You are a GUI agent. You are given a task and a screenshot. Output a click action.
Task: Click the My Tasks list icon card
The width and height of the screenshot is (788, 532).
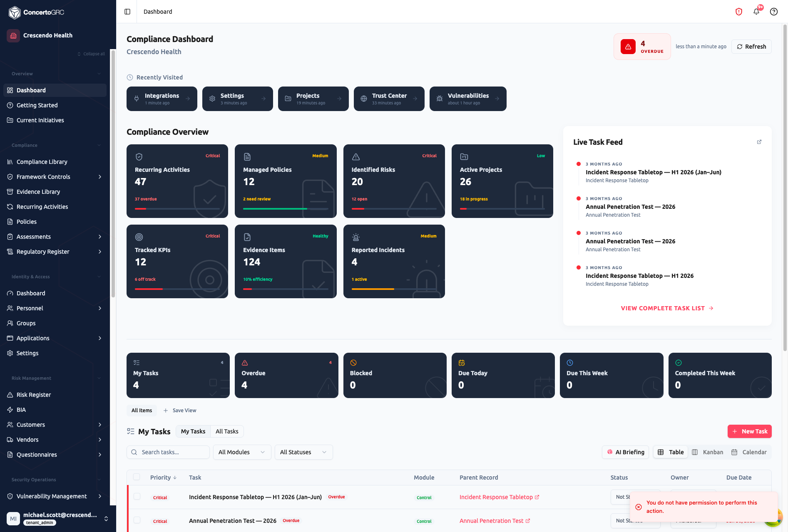(137, 363)
